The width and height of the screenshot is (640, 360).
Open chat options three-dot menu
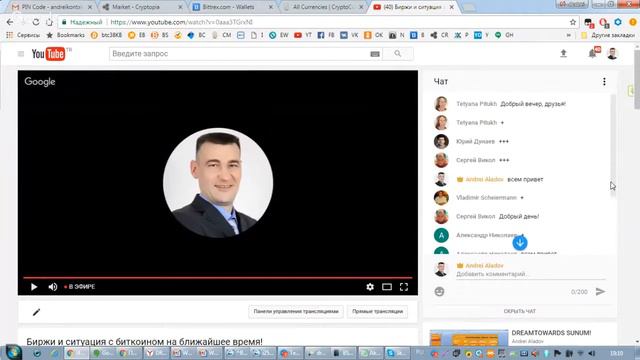pos(604,82)
